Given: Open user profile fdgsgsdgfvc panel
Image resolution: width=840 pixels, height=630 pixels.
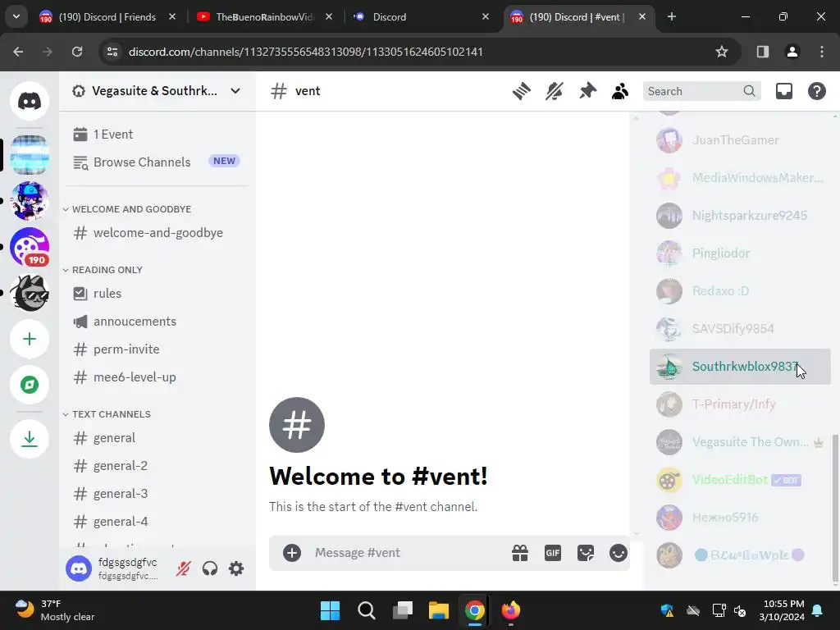Looking at the screenshot, I should [x=116, y=568].
